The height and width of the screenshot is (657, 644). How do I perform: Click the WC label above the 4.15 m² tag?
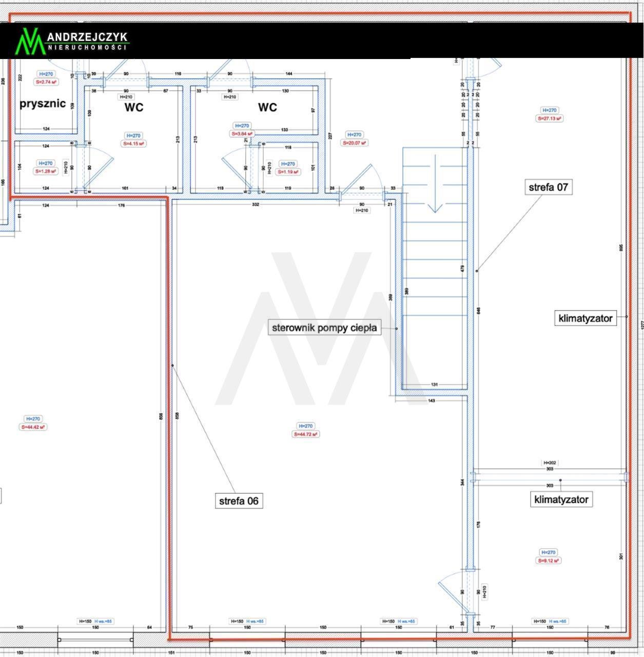coord(133,107)
